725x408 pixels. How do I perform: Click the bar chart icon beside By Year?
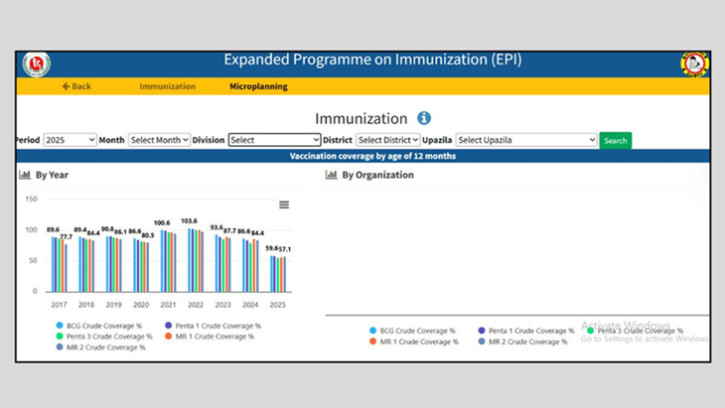25,175
